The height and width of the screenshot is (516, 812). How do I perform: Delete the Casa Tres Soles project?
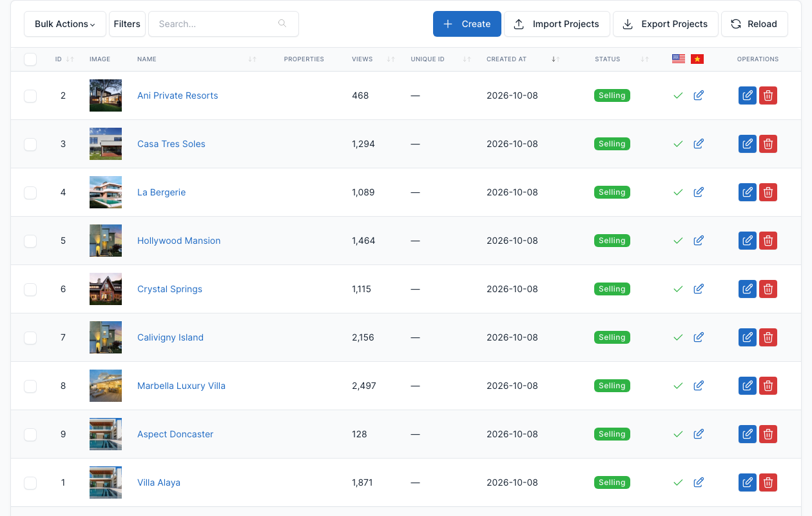(x=768, y=144)
